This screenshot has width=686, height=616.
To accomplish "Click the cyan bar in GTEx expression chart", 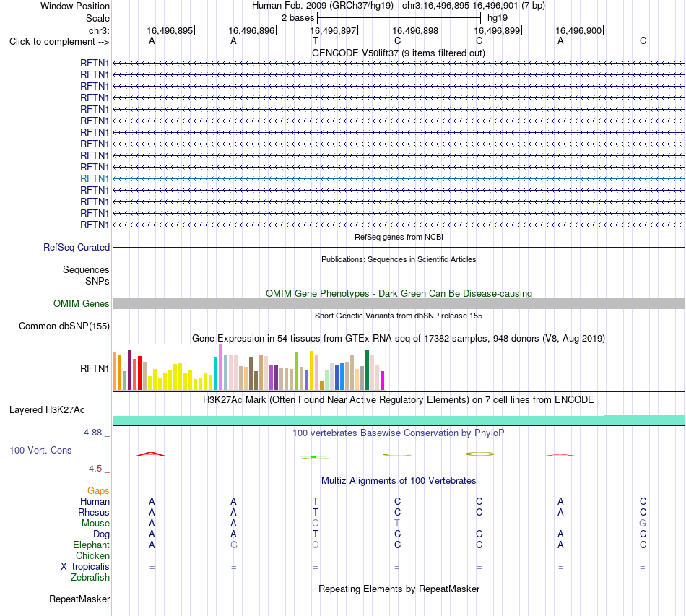I will click(216, 373).
